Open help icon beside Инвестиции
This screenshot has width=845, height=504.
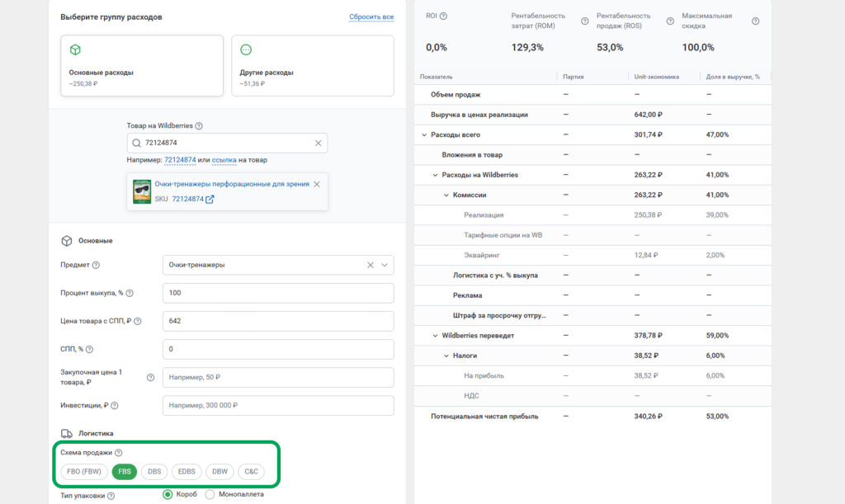coord(114,406)
